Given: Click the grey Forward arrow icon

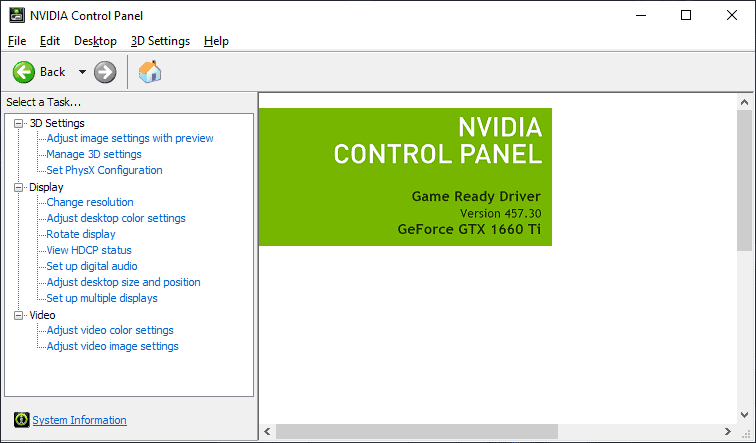Looking at the screenshot, I should click(x=105, y=72).
